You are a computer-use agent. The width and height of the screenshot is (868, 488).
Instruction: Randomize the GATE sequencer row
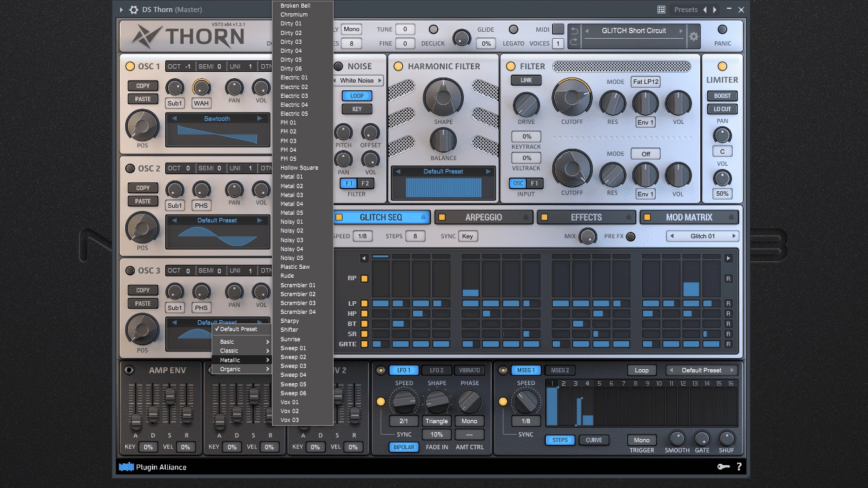point(728,344)
